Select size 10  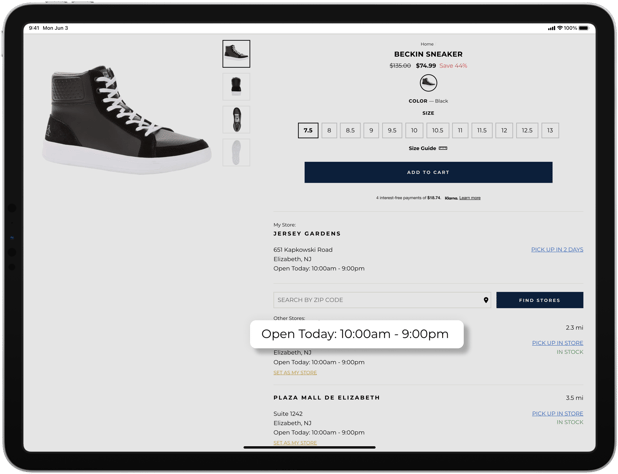click(414, 130)
